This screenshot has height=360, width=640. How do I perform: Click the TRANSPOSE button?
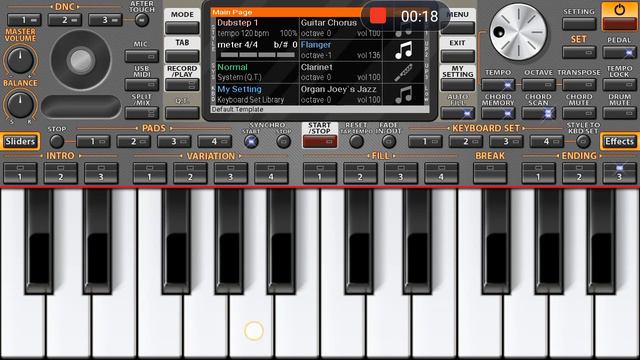pyautogui.click(x=579, y=85)
